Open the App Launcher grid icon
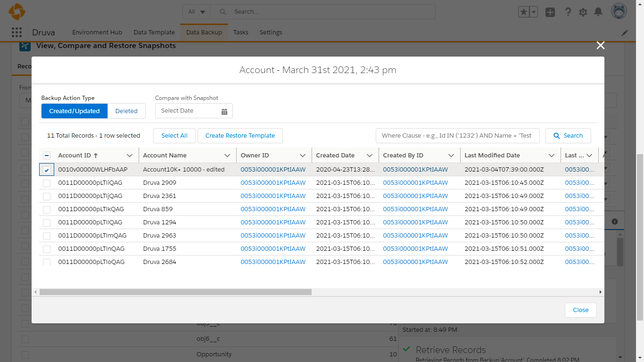The image size is (644, 362). click(x=17, y=32)
